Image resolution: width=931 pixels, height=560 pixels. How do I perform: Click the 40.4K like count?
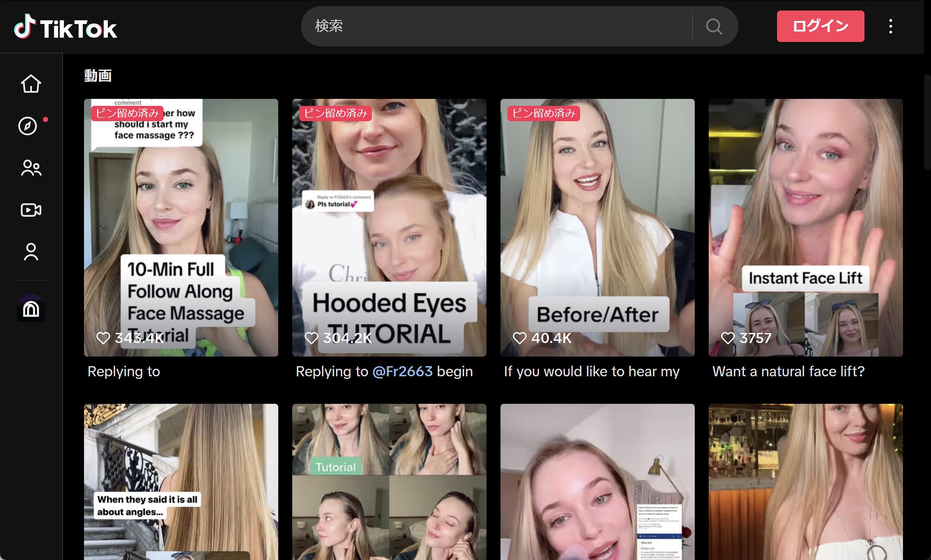pyautogui.click(x=551, y=338)
